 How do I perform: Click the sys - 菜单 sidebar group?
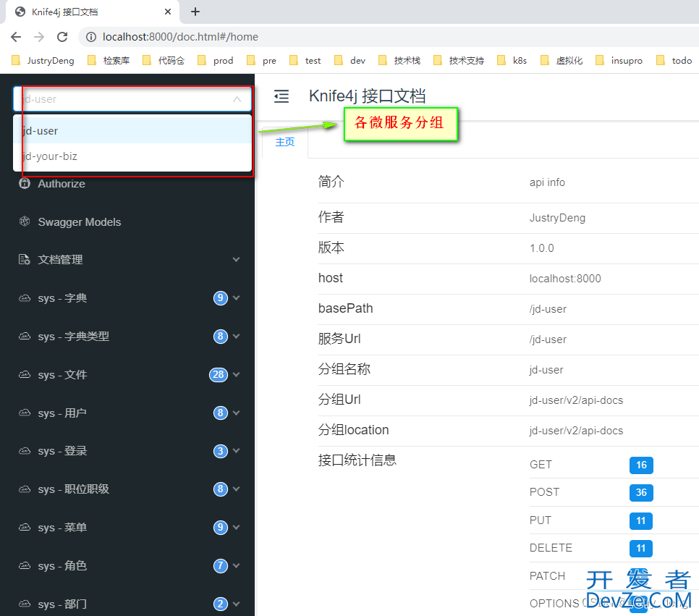(x=127, y=528)
